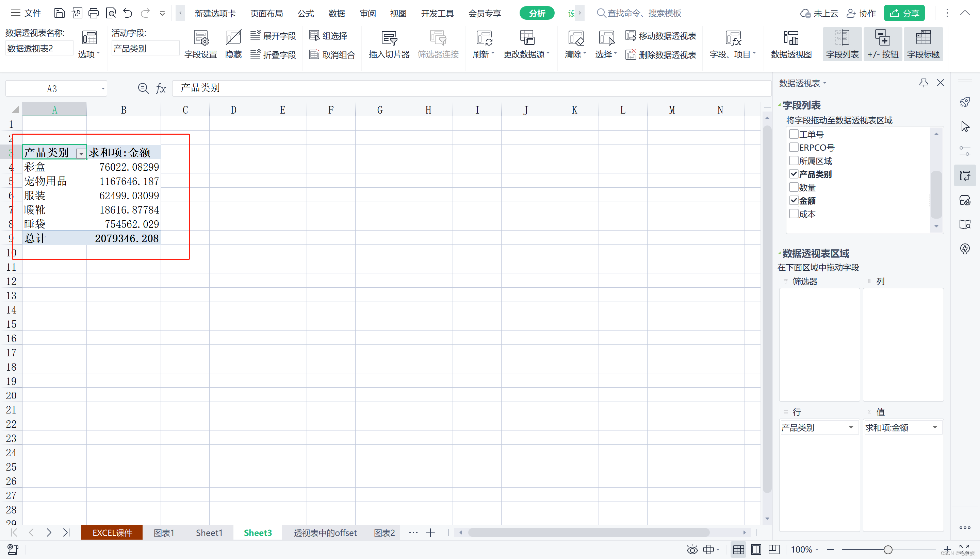Click the cursor select icon in right sidebar
Viewport: 980px width, 559px height.
965,127
